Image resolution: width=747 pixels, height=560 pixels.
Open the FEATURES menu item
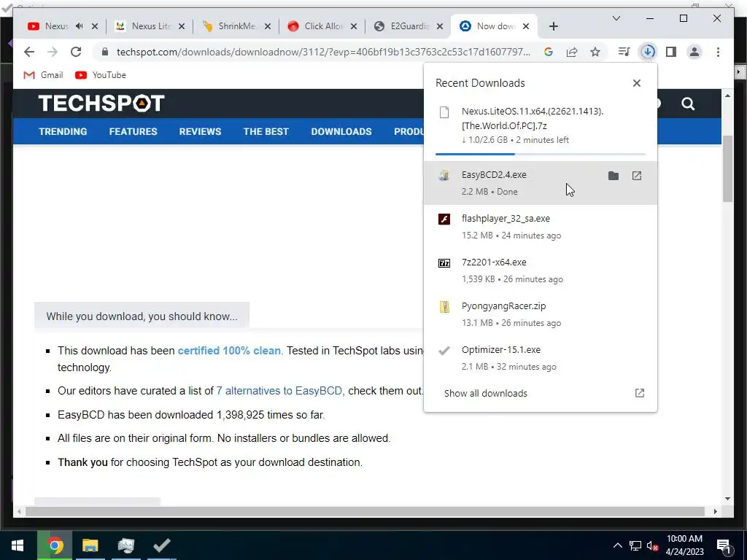coord(133,131)
